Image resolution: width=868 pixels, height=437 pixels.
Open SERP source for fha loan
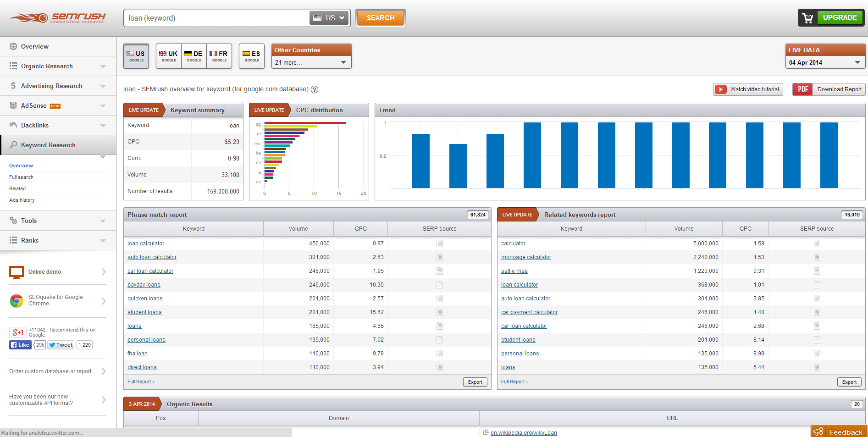coord(440,354)
